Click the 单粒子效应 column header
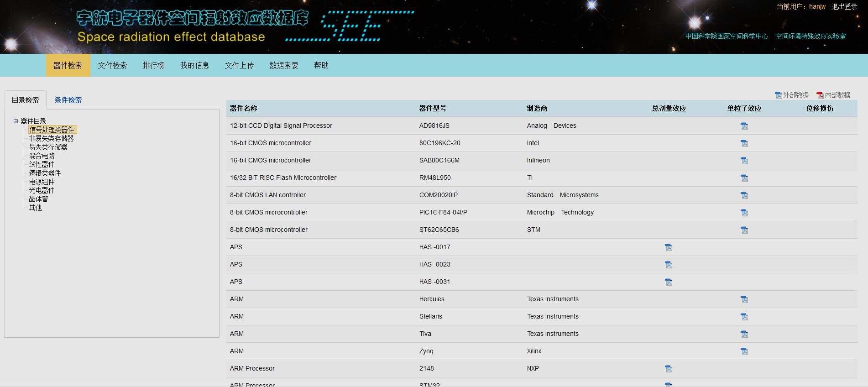This screenshot has width=868, height=387. click(744, 108)
